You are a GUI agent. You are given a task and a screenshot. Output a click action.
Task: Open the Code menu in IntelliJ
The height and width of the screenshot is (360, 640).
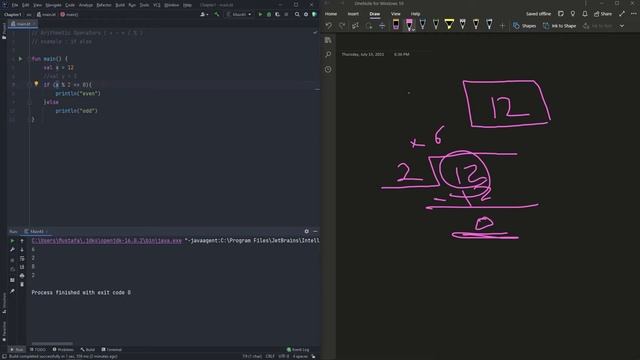(70, 5)
